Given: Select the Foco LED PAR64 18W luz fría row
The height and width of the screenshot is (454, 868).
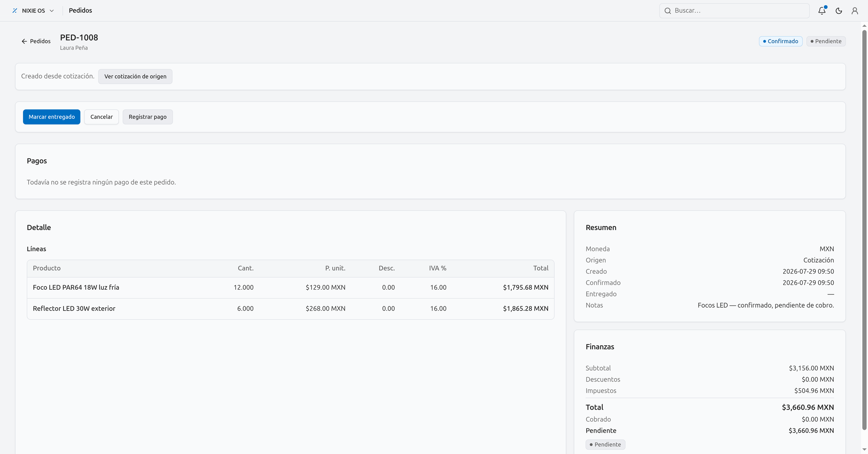Looking at the screenshot, I should [x=291, y=287].
